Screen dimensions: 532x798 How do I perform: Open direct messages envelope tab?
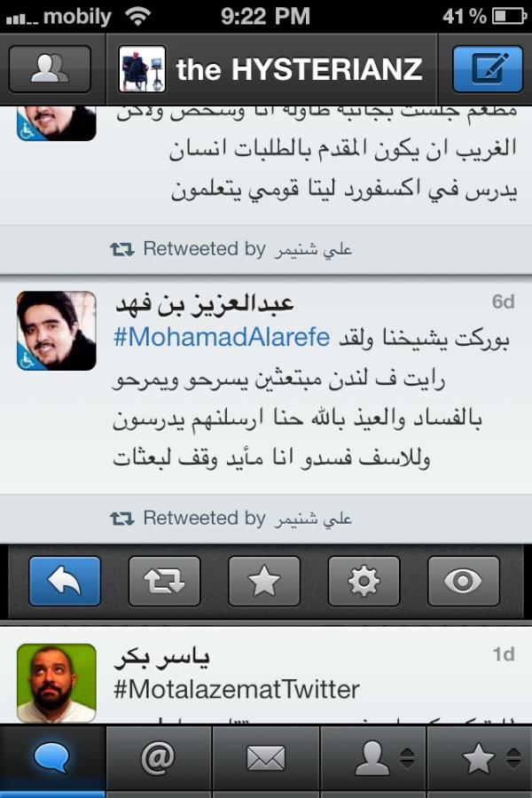(266, 758)
